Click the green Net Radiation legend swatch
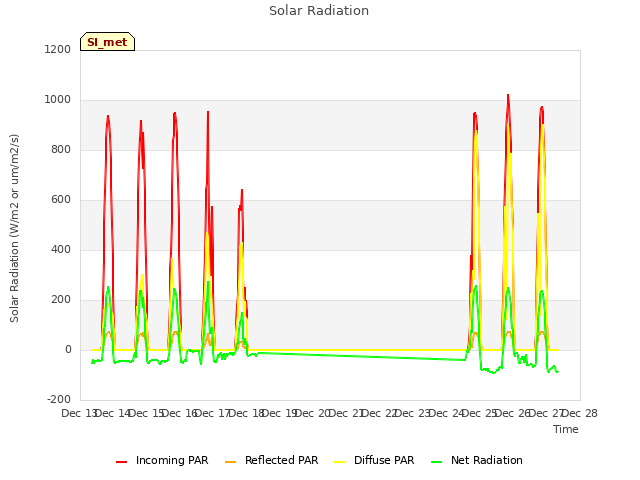 pyautogui.click(x=437, y=462)
